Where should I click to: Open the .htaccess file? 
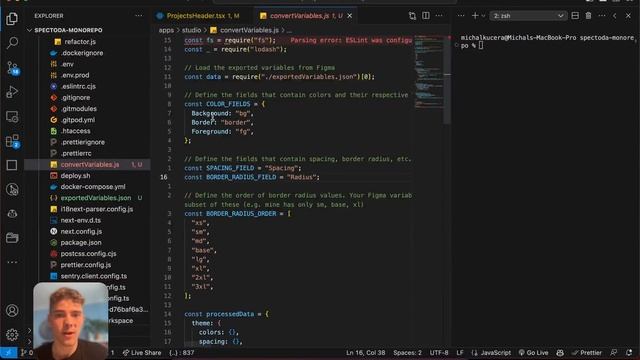tap(76, 131)
